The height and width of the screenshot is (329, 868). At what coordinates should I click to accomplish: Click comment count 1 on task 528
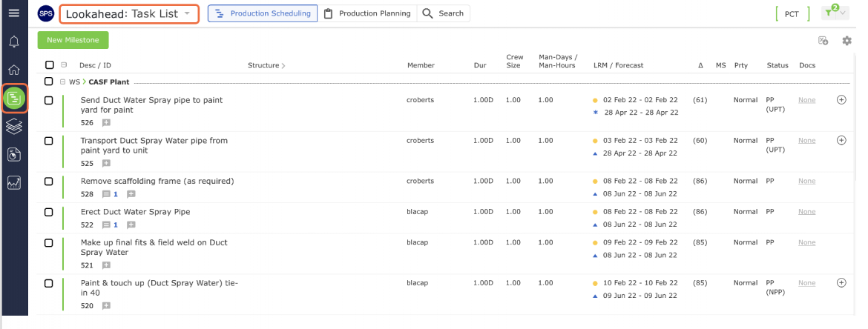[x=116, y=194]
